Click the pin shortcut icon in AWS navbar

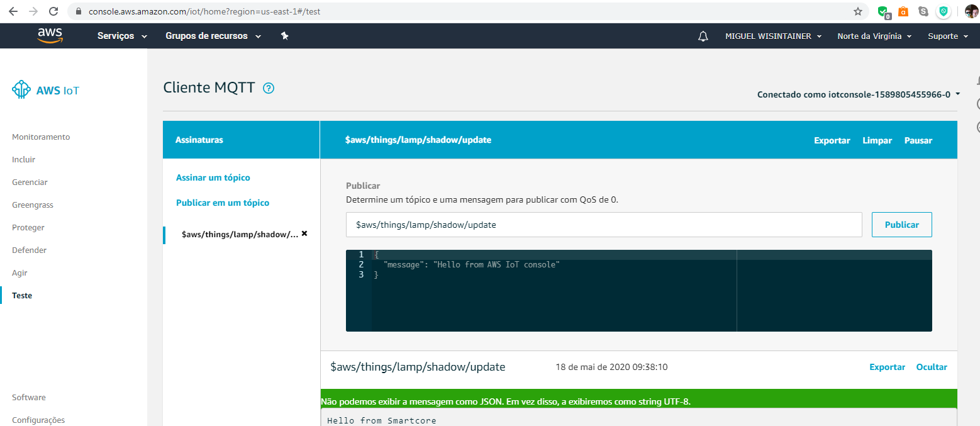tap(284, 36)
